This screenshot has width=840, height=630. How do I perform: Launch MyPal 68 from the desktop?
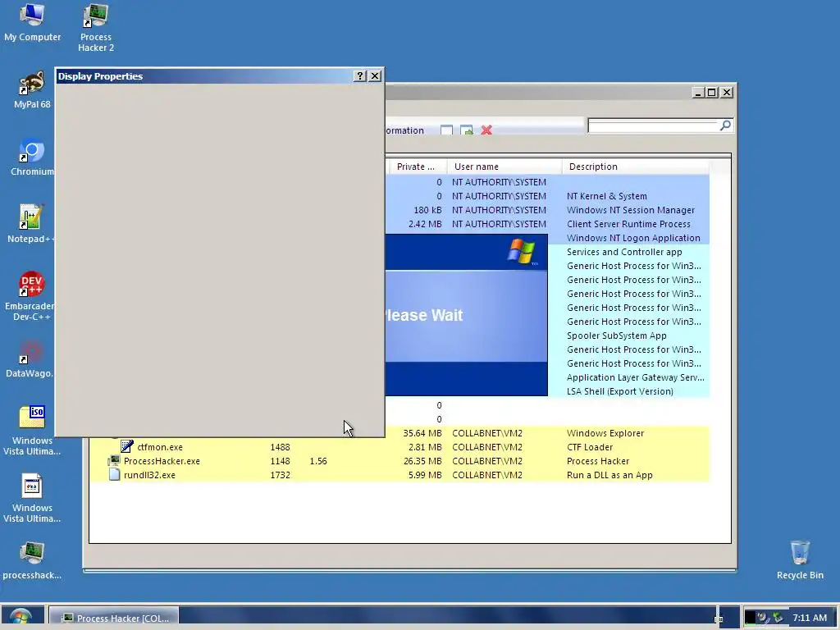[32, 90]
